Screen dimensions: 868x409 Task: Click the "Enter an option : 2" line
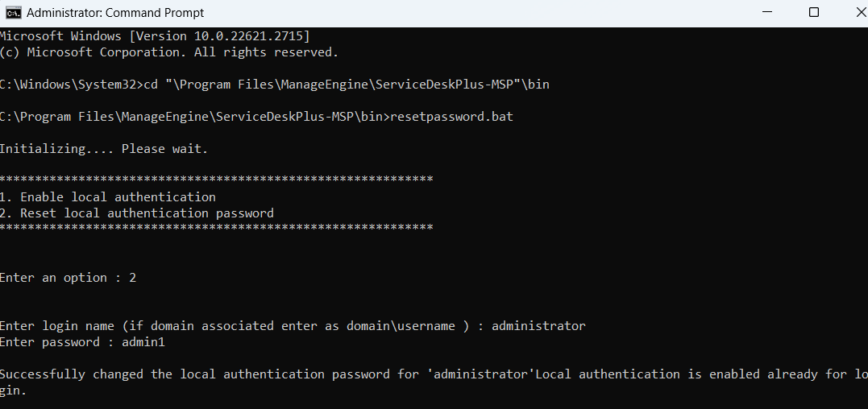coord(68,278)
